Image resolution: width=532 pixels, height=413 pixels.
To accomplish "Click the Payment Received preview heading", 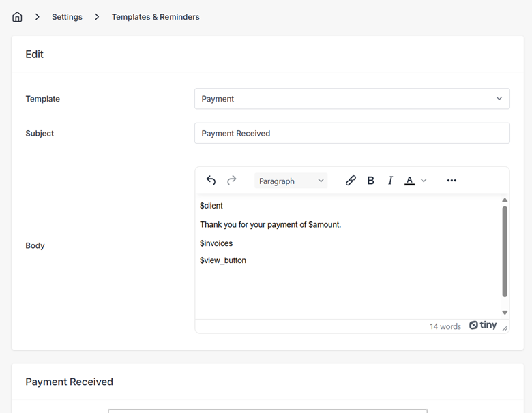I will (x=69, y=382).
